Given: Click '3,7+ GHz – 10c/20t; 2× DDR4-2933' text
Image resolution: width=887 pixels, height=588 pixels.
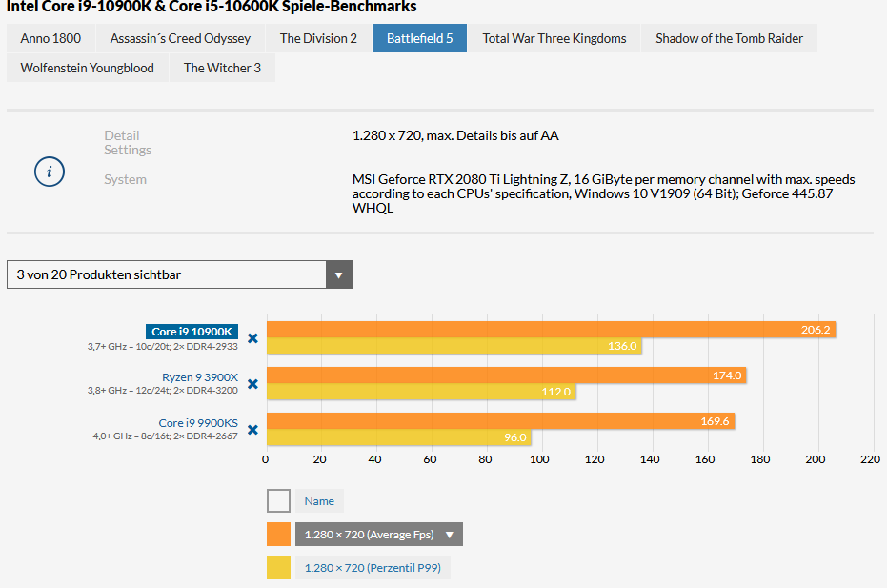Looking at the screenshot, I should (163, 346).
